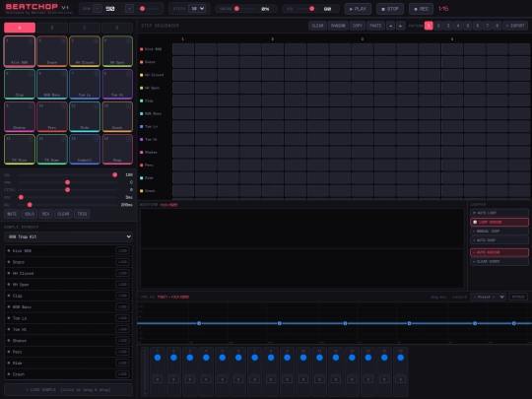Switch to pad bank C
Image resolution: width=532 pixels, height=399 pixels.
pos(85,28)
